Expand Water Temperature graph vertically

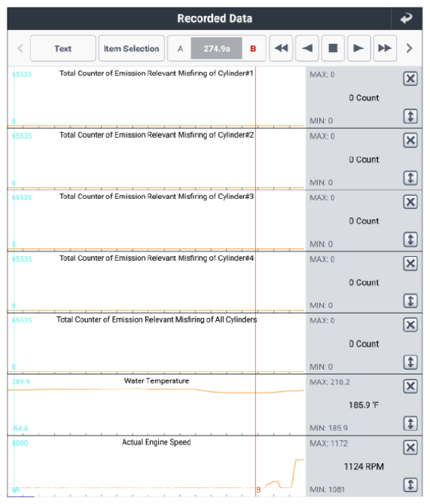(410, 423)
